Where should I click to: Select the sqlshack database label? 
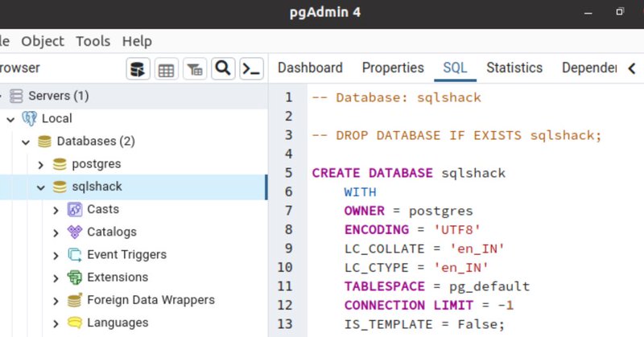tap(97, 187)
